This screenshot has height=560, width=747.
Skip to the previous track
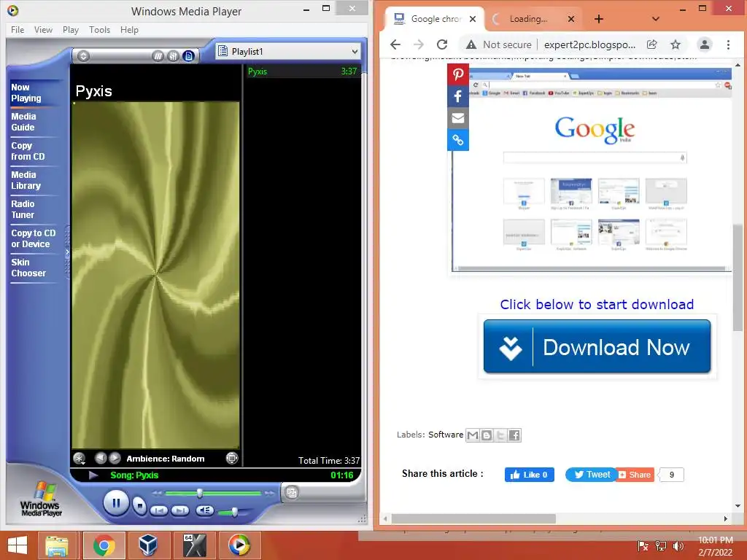(x=158, y=510)
